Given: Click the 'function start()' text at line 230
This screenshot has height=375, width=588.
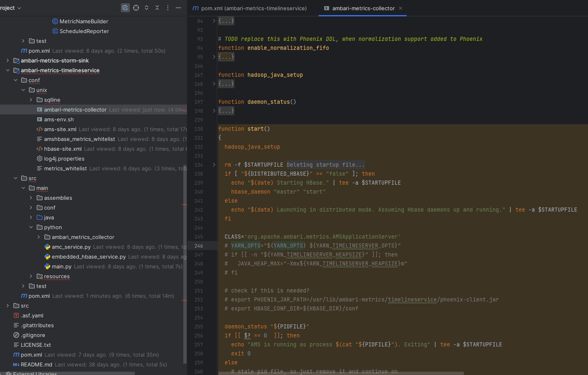Looking at the screenshot, I should [x=244, y=129].
